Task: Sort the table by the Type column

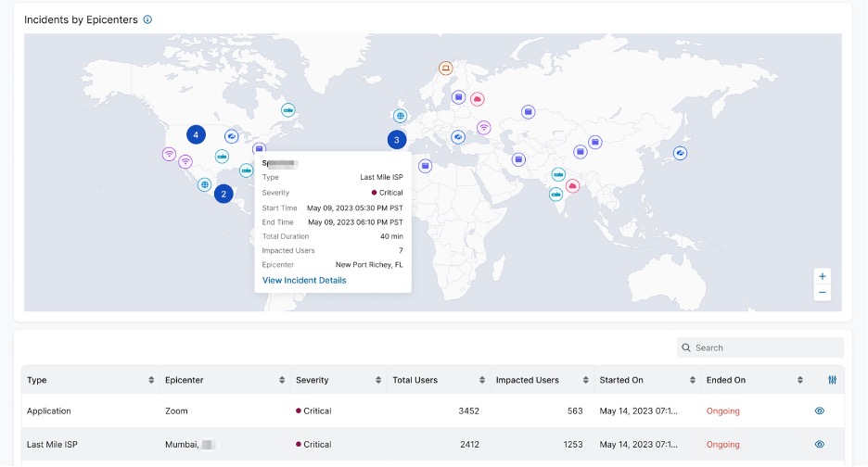Action: (151, 381)
